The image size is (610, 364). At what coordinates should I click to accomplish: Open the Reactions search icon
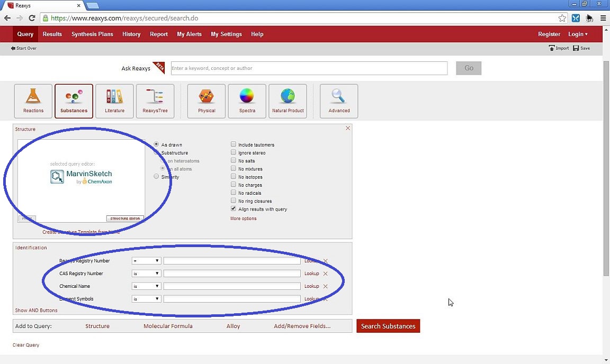tap(33, 101)
